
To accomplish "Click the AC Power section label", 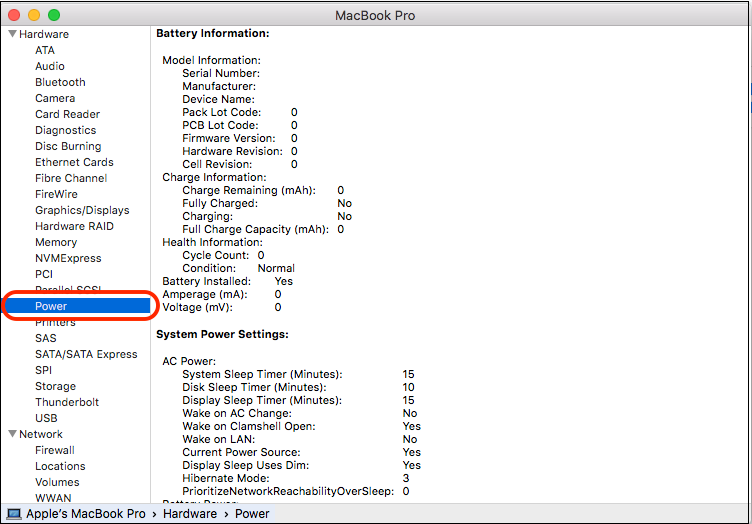I will point(188,361).
